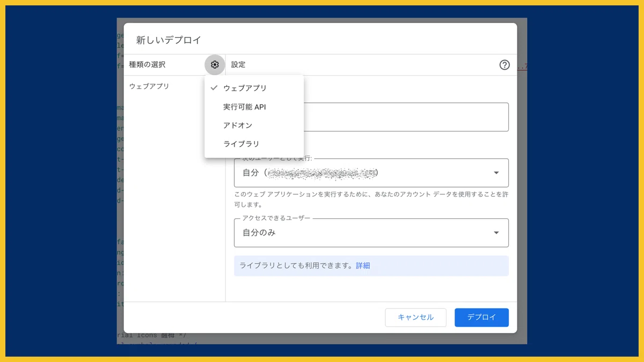Click the gear icon beside 種類の選択
The height and width of the screenshot is (362, 644).
[215, 65]
